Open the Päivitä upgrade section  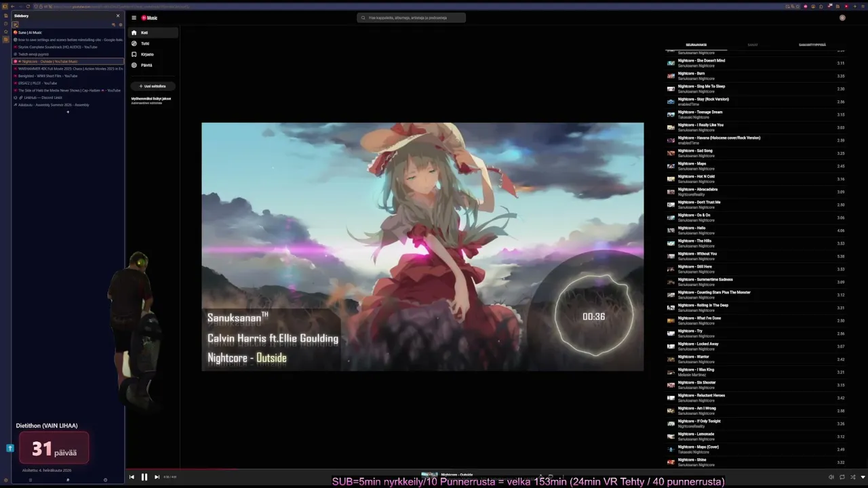point(154,65)
